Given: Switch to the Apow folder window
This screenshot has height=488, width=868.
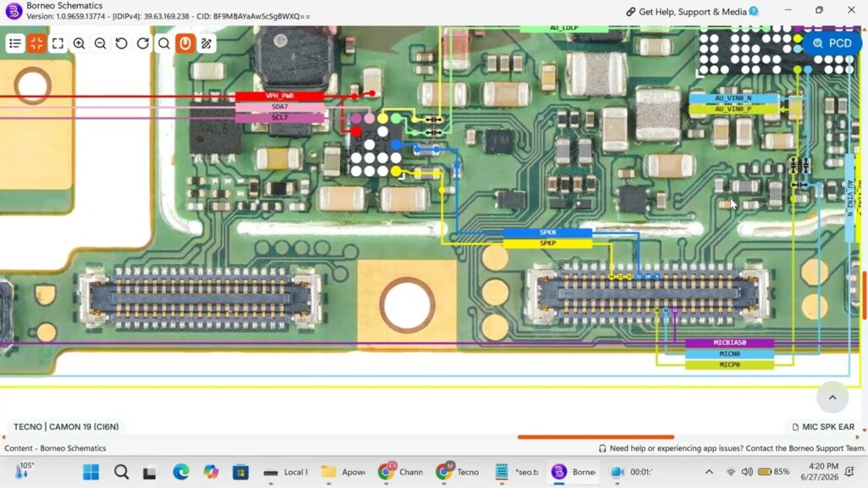Looking at the screenshot, I should [x=342, y=472].
